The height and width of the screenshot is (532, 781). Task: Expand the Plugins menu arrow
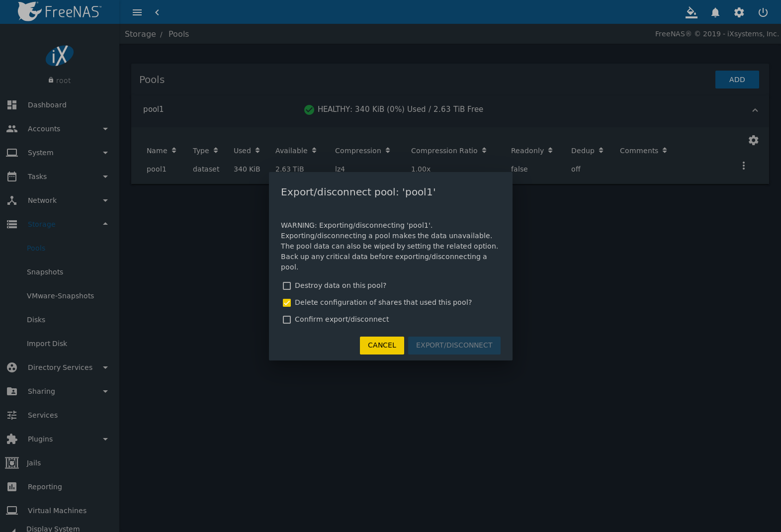click(105, 440)
